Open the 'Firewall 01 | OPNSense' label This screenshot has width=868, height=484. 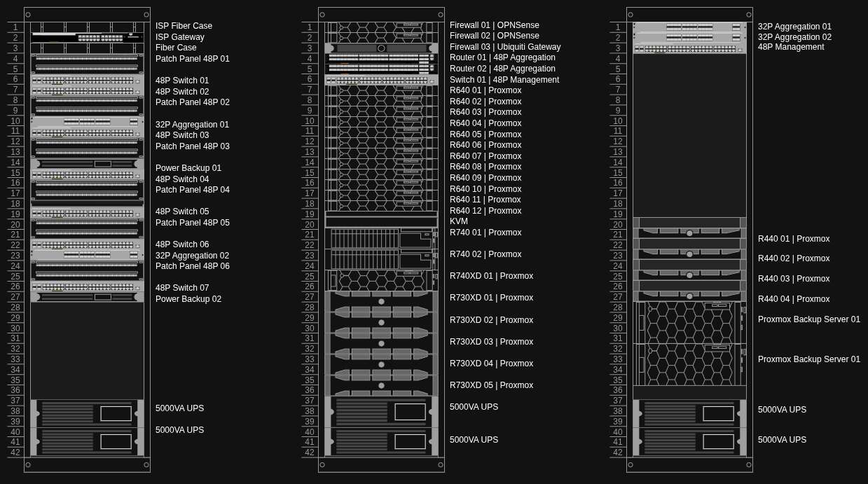tap(495, 25)
